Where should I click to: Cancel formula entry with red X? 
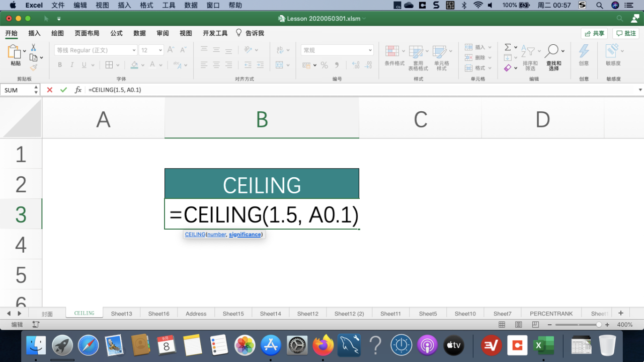coord(49,90)
